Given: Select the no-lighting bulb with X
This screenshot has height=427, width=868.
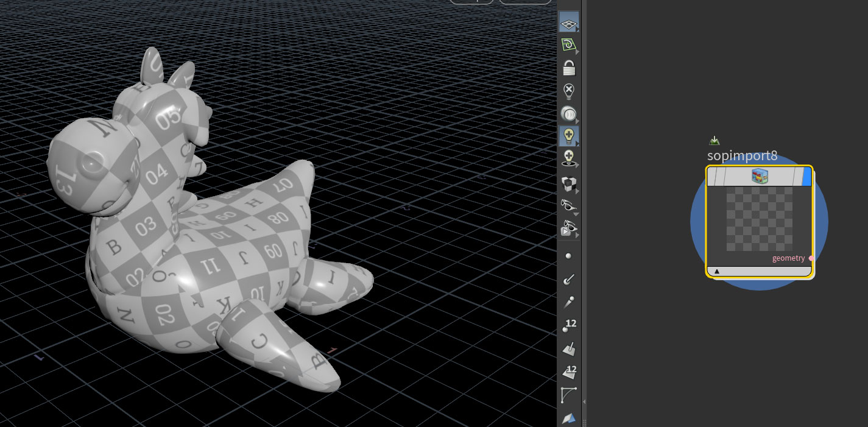Looking at the screenshot, I should 568,91.
